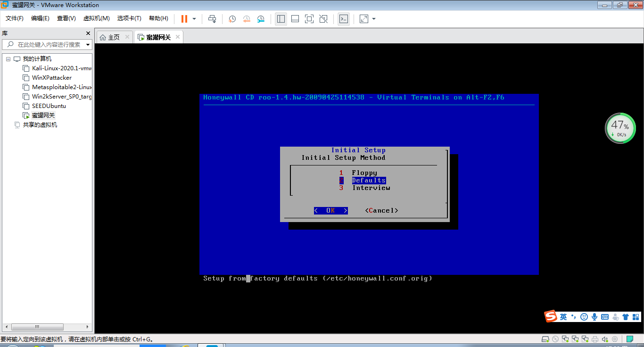Open the Sogou skin shirt icon

pyautogui.click(x=626, y=317)
